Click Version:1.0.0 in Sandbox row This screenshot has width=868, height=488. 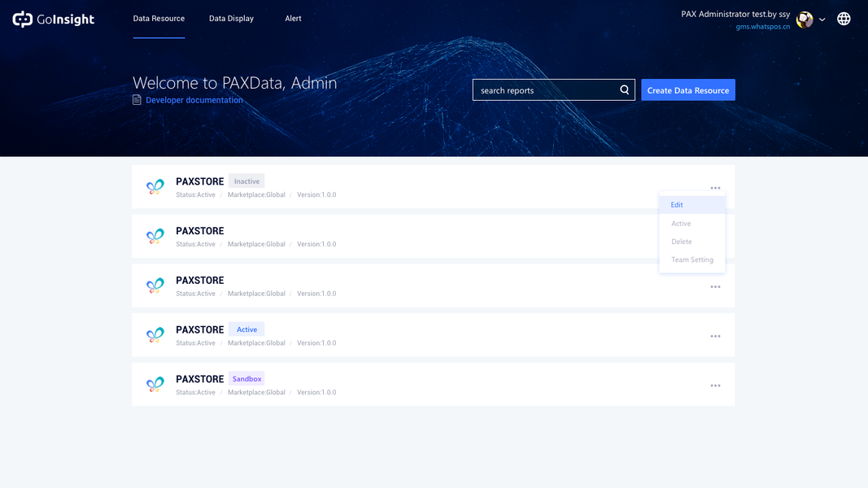click(x=316, y=392)
